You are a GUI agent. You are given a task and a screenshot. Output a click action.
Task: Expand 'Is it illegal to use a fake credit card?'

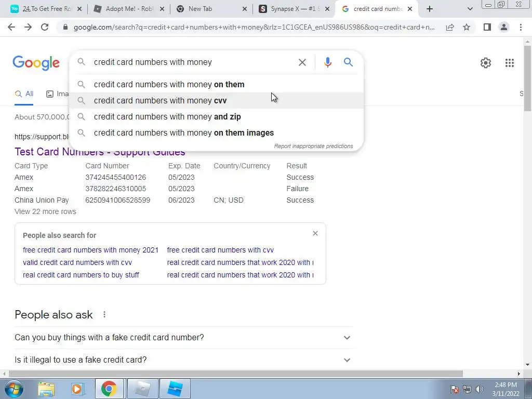point(183,360)
